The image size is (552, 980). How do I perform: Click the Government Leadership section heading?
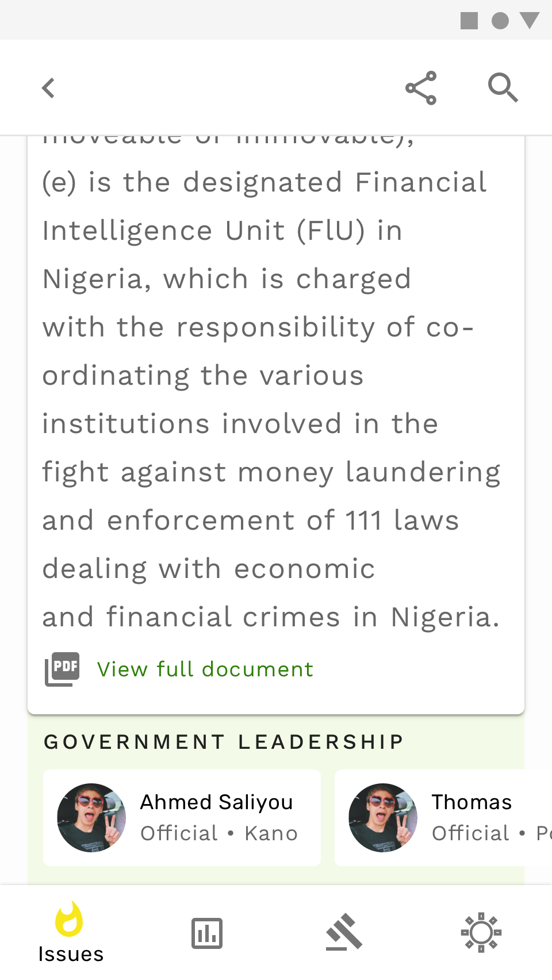224,742
